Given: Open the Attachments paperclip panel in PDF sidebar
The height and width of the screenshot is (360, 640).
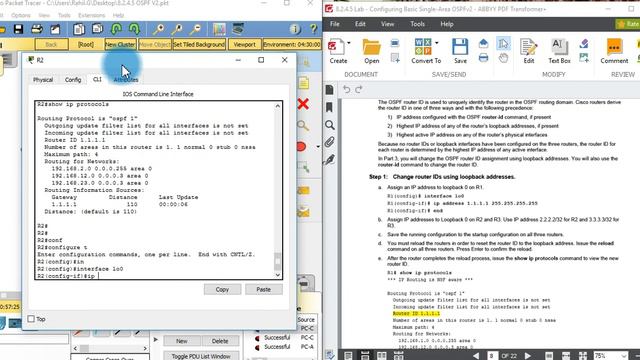Looking at the screenshot, I should 330,142.
